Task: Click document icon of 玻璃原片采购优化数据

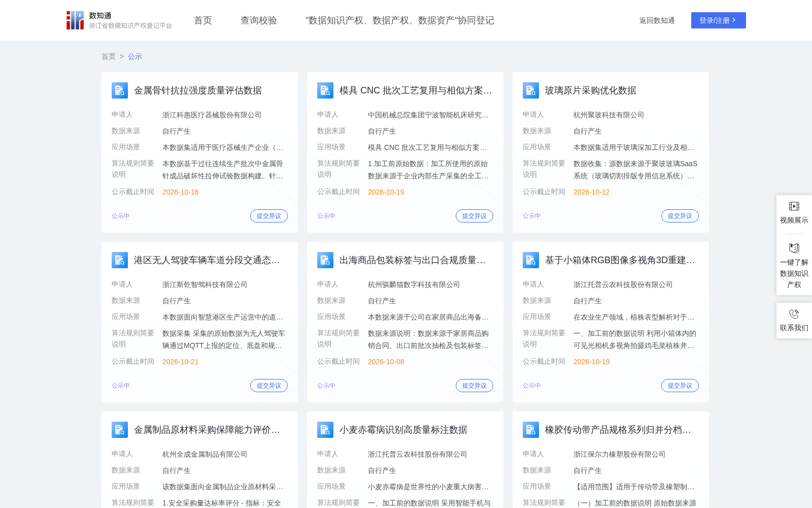Action: (531, 90)
